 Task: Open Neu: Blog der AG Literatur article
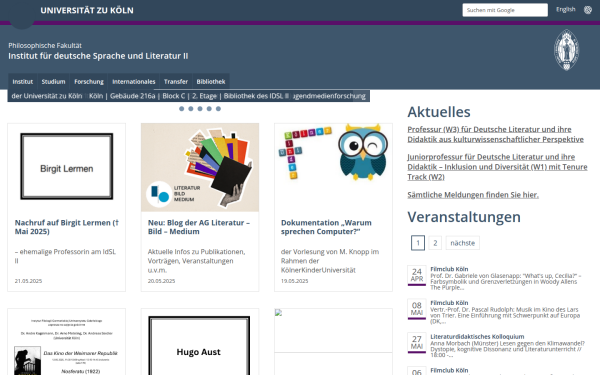(199, 227)
